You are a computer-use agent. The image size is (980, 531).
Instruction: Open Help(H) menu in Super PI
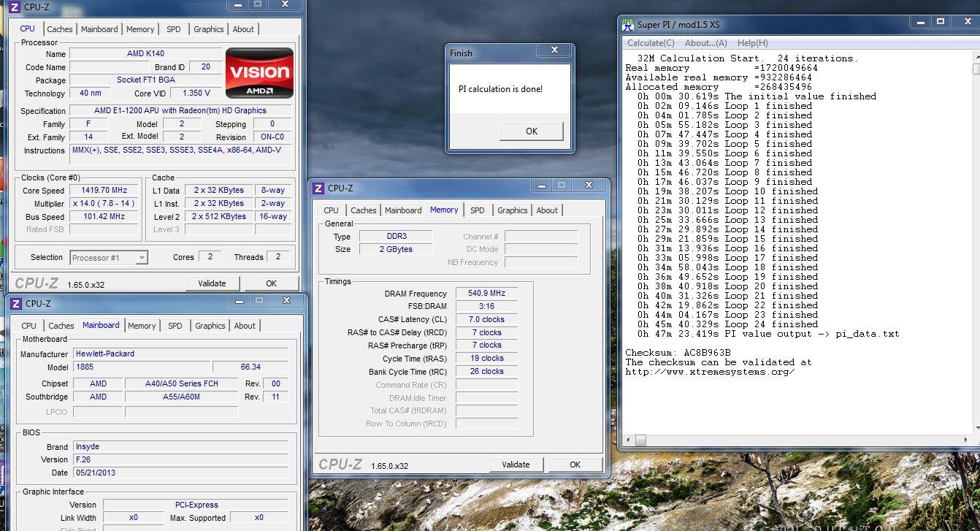pyautogui.click(x=753, y=43)
